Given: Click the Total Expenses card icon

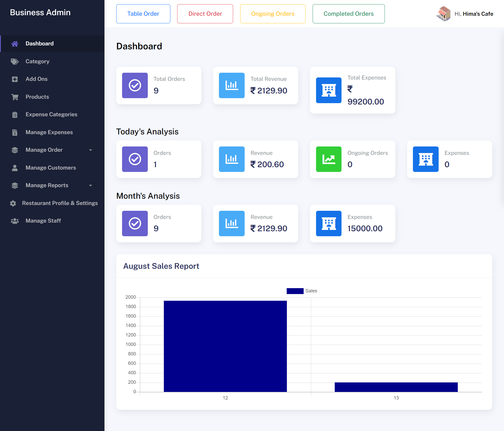Looking at the screenshot, I should click(x=329, y=90).
